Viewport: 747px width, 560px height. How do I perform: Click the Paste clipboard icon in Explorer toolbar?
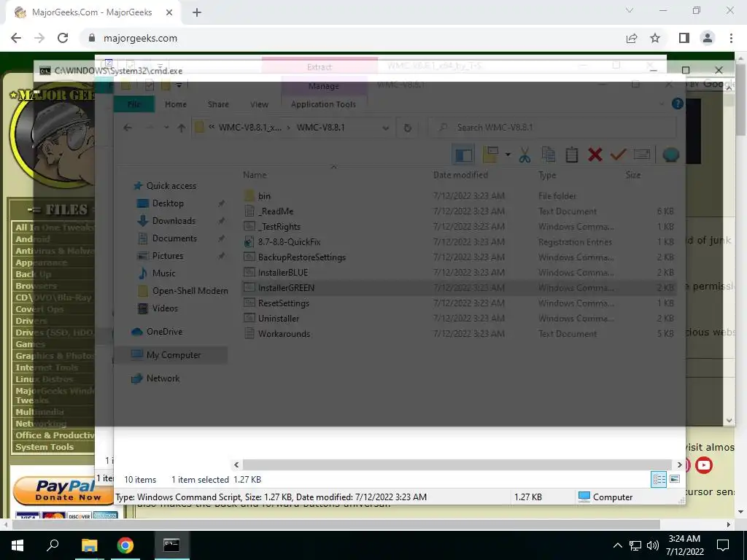pos(572,155)
